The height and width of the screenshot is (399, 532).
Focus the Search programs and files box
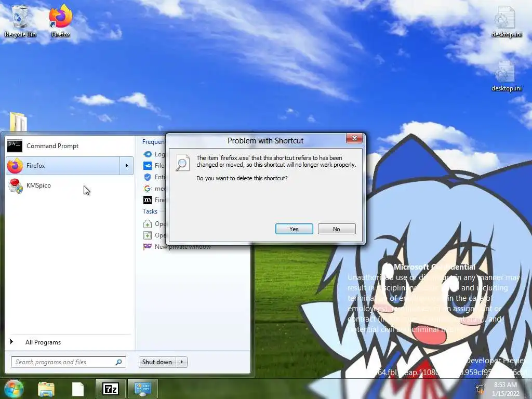coord(68,362)
